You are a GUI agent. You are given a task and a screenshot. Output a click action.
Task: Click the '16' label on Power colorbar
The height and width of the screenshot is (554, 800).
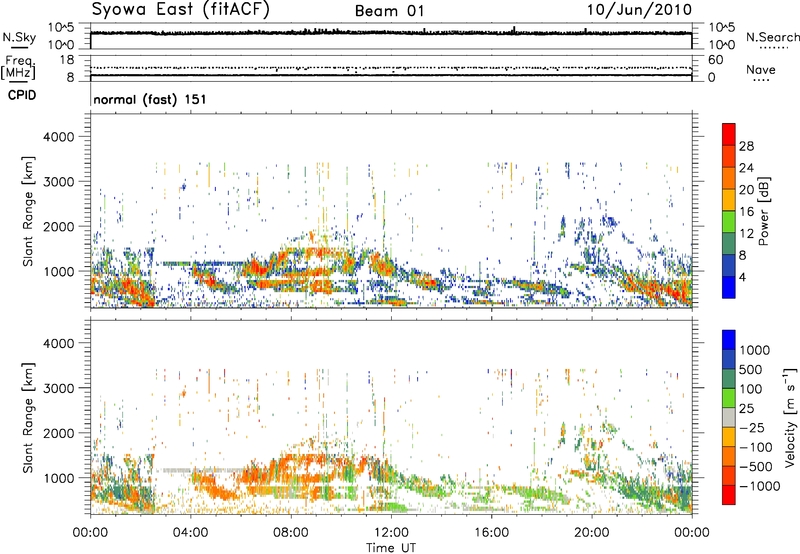click(746, 212)
